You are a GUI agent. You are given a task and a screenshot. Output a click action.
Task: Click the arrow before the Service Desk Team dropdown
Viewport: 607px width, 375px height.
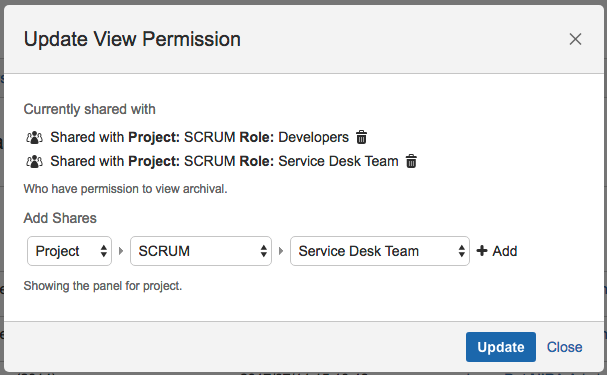pos(281,251)
